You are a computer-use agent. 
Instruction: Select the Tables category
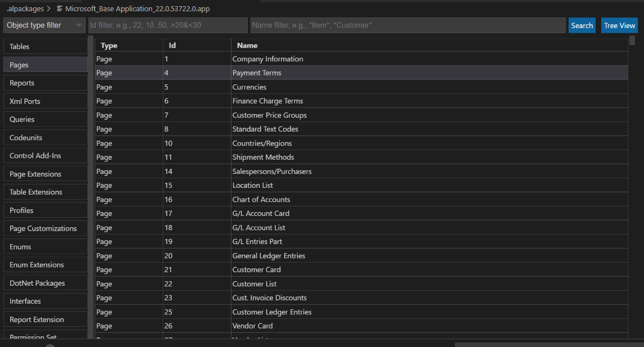point(45,46)
